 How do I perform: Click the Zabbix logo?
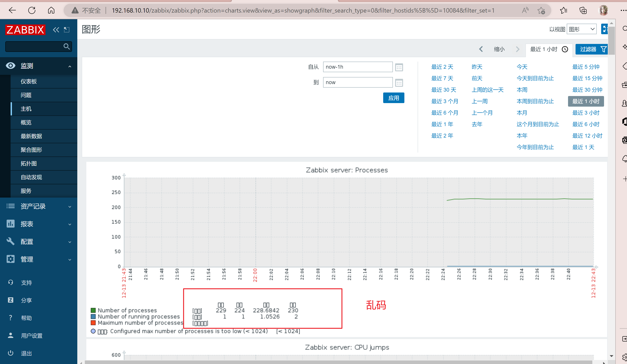[25, 30]
